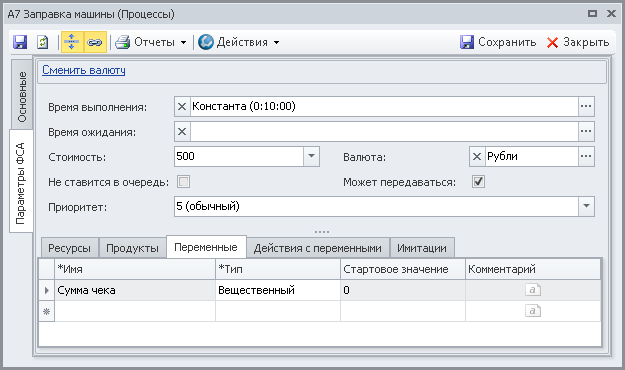Clear the Время ожидания field
Image resolution: width=625 pixels, height=370 pixels.
182,132
